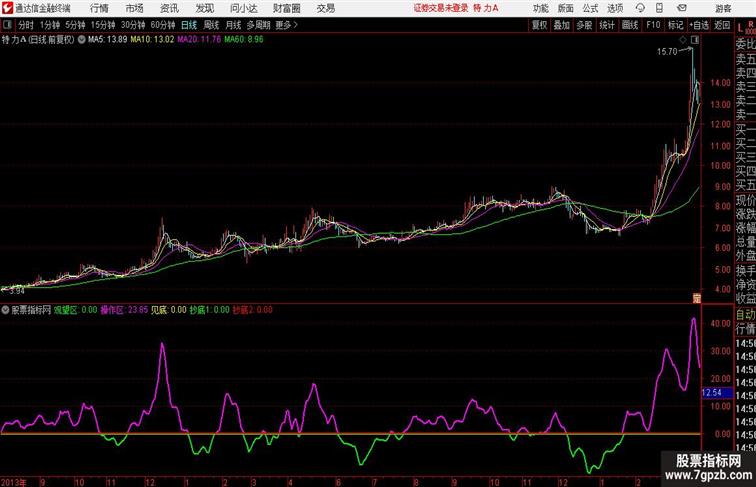The height and width of the screenshot is (487, 756).
Task: Click the 见底: 0.00 indicator value
Action: coord(169,310)
